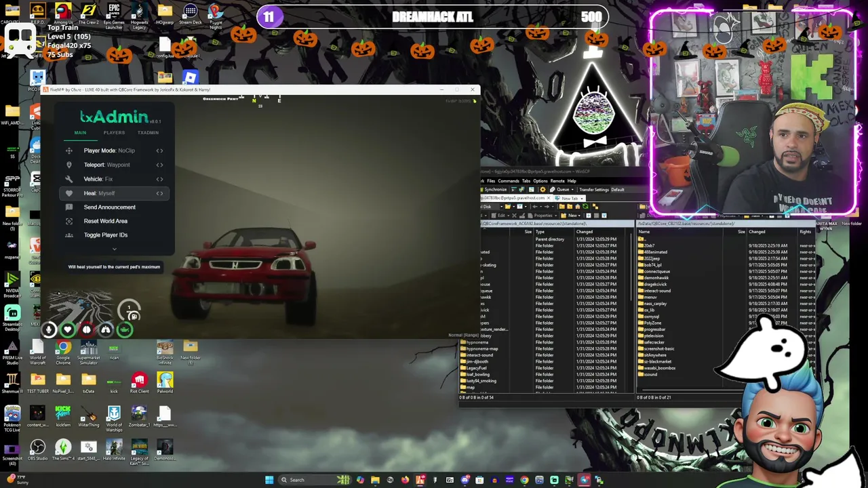Open the Riot Client desktop shortcut
This screenshot has height=488, width=868.
click(139, 383)
